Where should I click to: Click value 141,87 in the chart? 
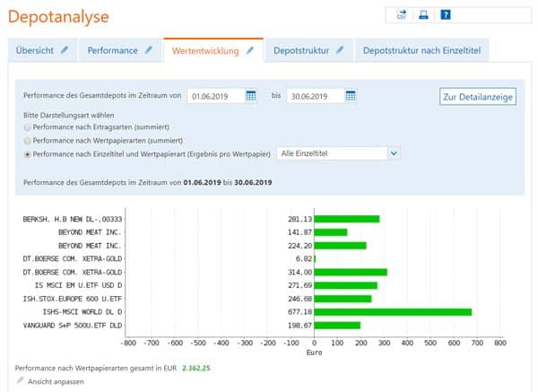tap(299, 232)
